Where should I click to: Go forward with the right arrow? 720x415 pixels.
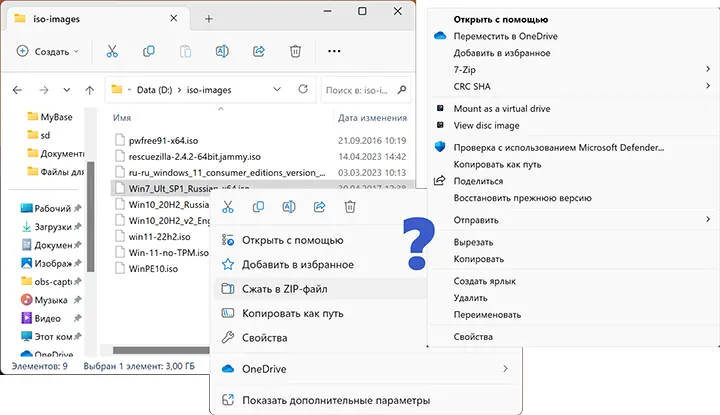(x=44, y=90)
